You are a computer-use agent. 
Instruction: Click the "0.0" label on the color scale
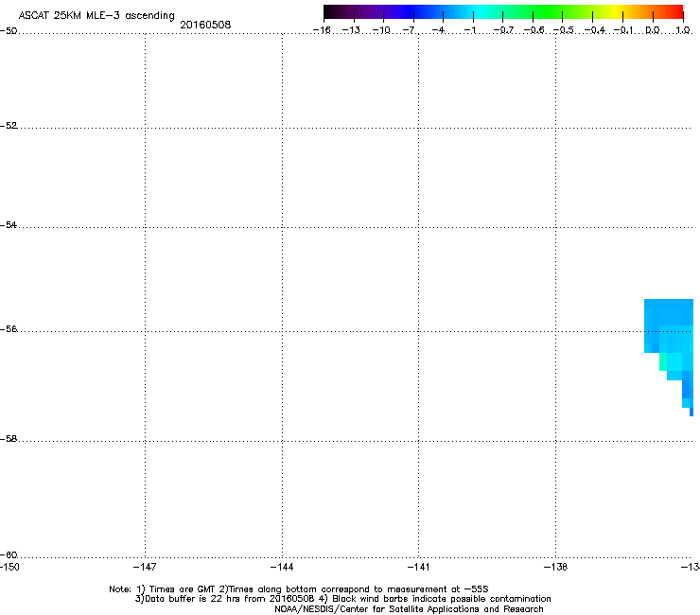pyautogui.click(x=653, y=30)
